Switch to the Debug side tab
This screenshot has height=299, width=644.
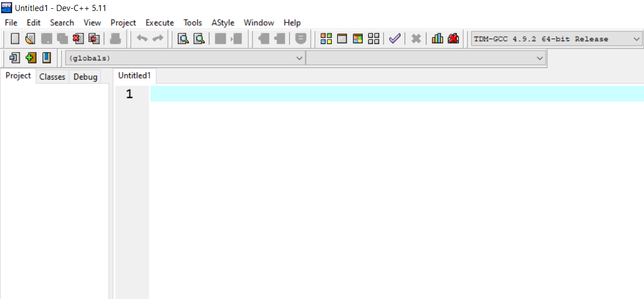click(x=85, y=77)
